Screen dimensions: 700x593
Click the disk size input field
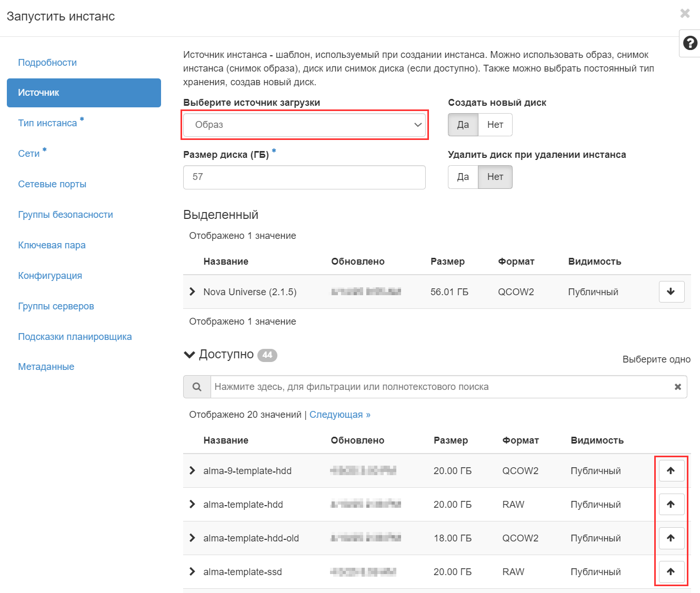304,177
